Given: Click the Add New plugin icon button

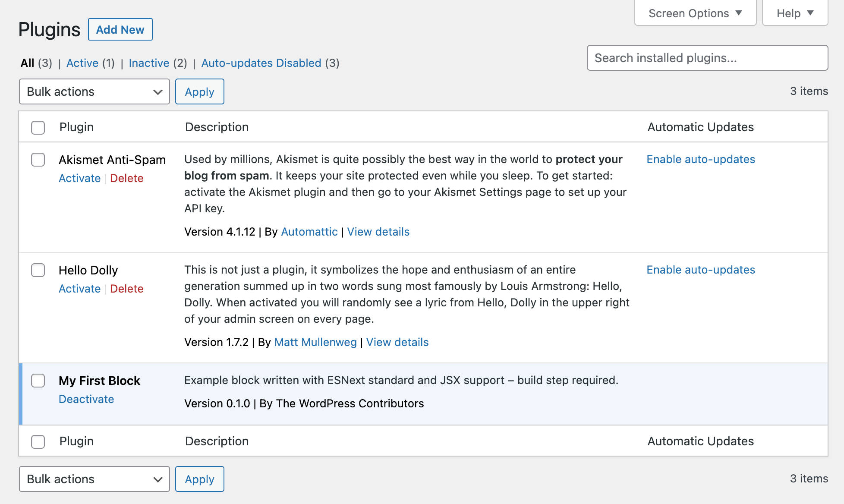Looking at the screenshot, I should click(120, 29).
